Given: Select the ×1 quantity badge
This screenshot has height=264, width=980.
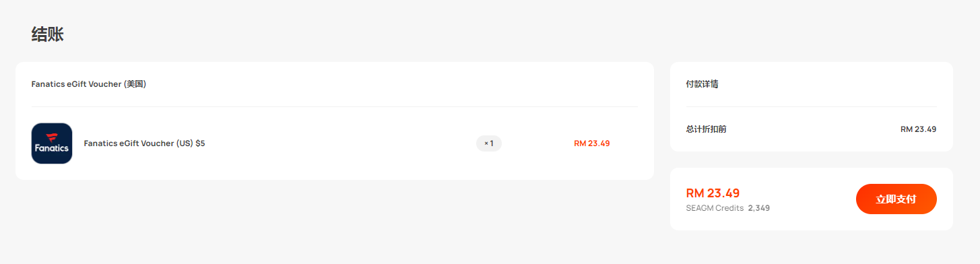Looking at the screenshot, I should pyautogui.click(x=489, y=143).
